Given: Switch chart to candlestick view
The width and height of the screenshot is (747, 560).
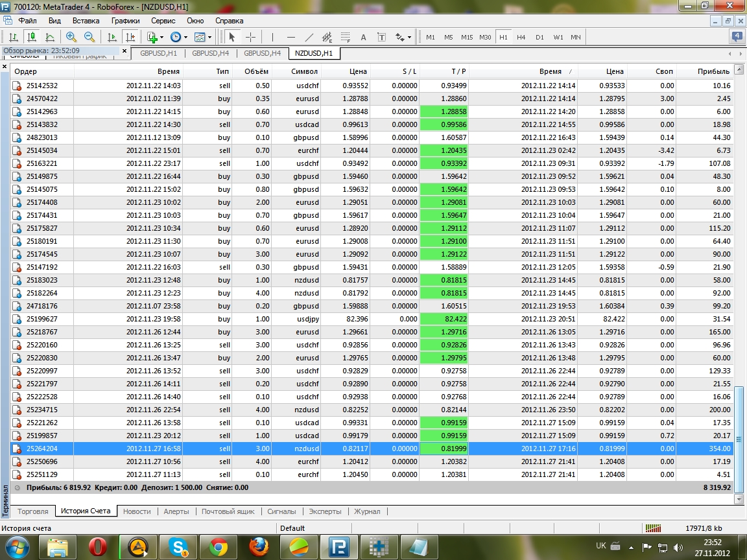Looking at the screenshot, I should pos(31,37).
